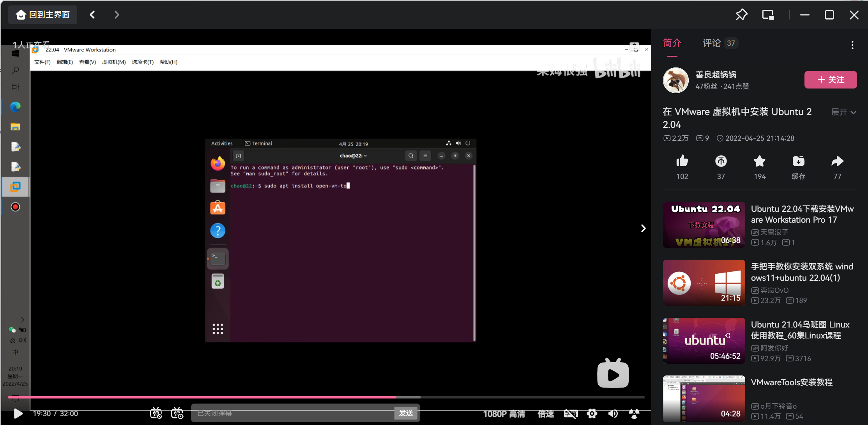The image size is (868, 425).
Task: Open title VMwareTools安装教程
Action: [792, 382]
